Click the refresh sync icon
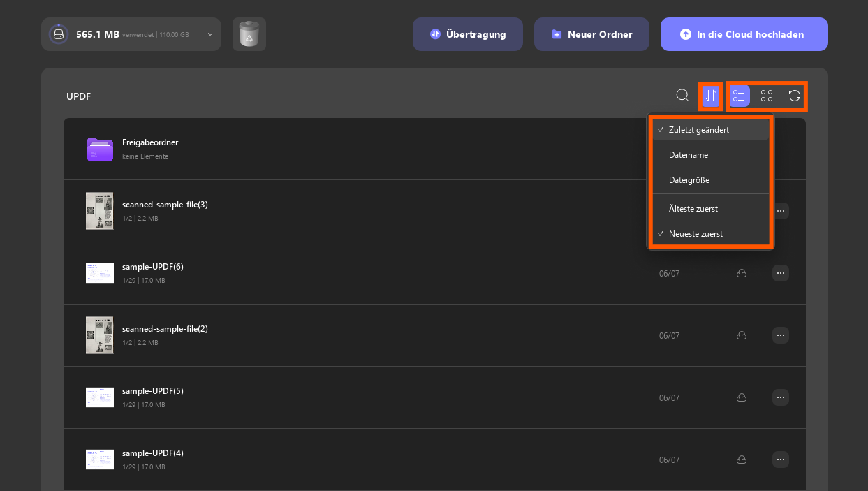This screenshot has width=868, height=491. coord(795,96)
